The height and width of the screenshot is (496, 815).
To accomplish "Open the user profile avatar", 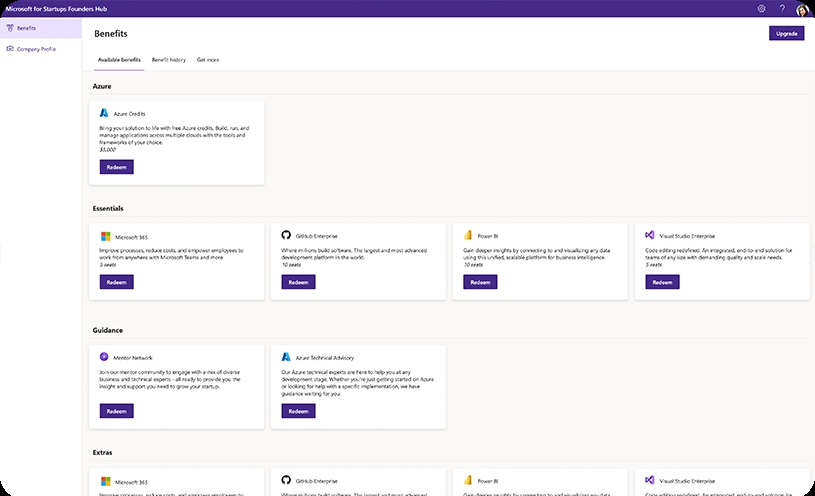I will click(x=802, y=9).
